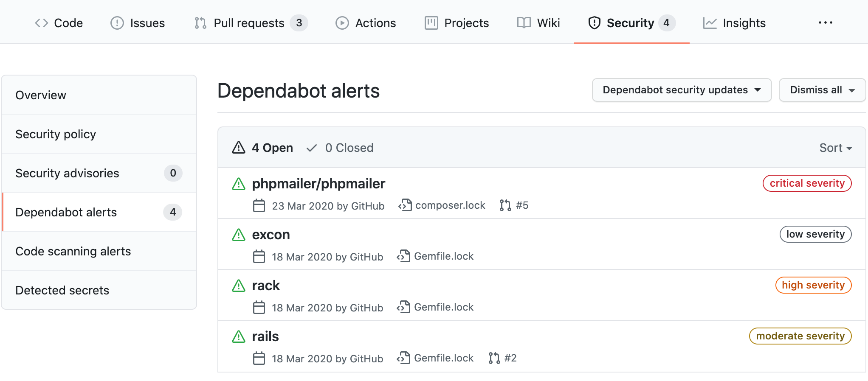Open Code scanning alerts in sidebar
This screenshot has width=868, height=381.
coord(99,251)
